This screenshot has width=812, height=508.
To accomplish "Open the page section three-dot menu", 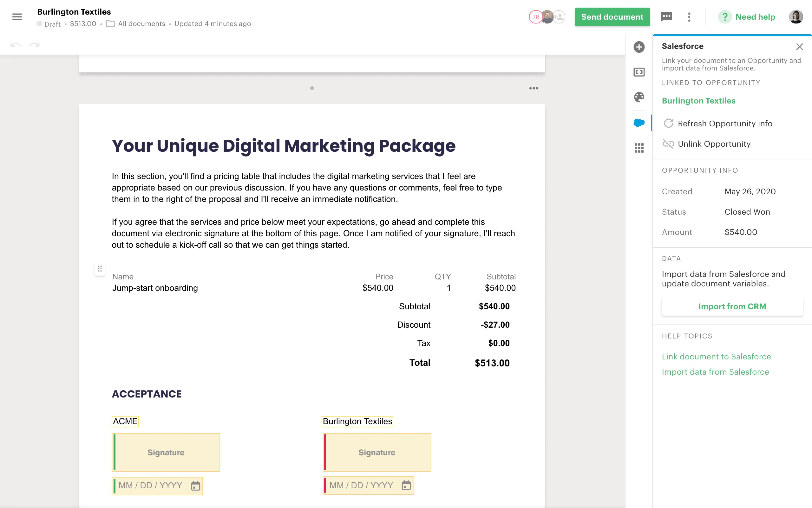I will point(534,88).
